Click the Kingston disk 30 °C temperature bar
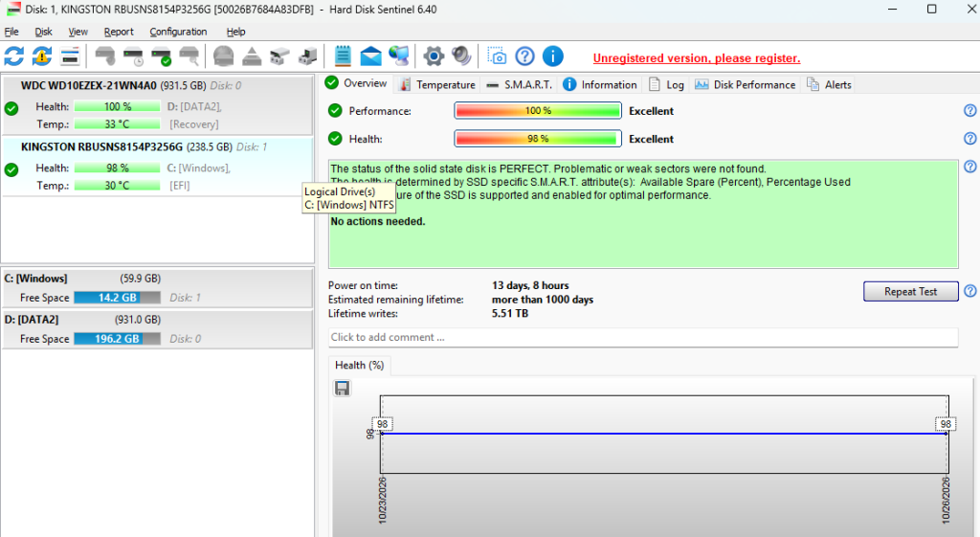 click(x=117, y=186)
